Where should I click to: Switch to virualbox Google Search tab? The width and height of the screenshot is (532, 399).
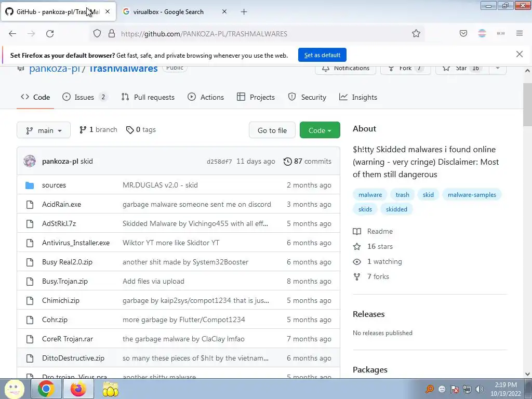click(175, 12)
